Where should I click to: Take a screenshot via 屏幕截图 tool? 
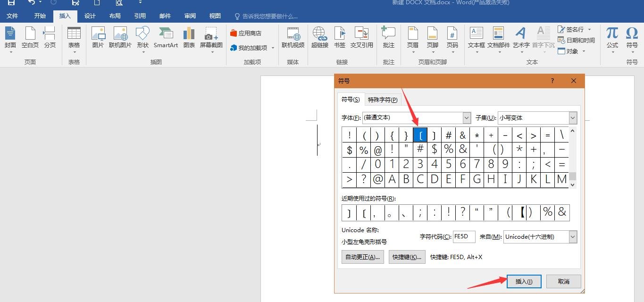(211, 38)
